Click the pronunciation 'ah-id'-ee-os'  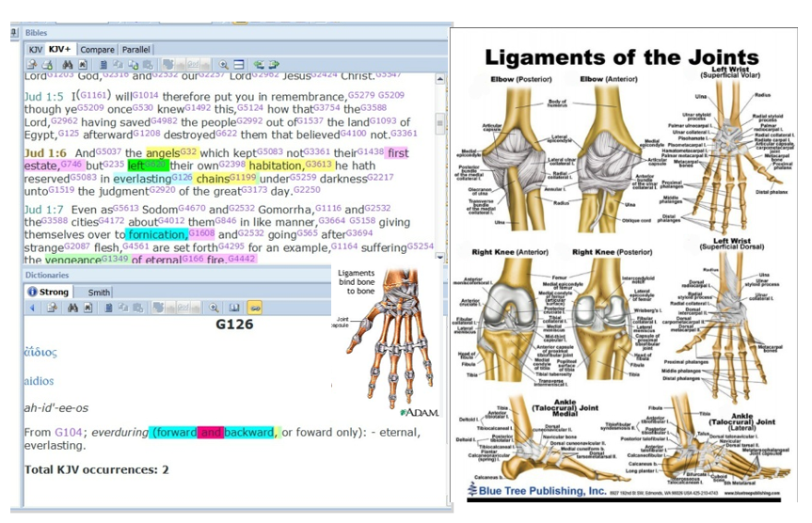click(x=56, y=407)
